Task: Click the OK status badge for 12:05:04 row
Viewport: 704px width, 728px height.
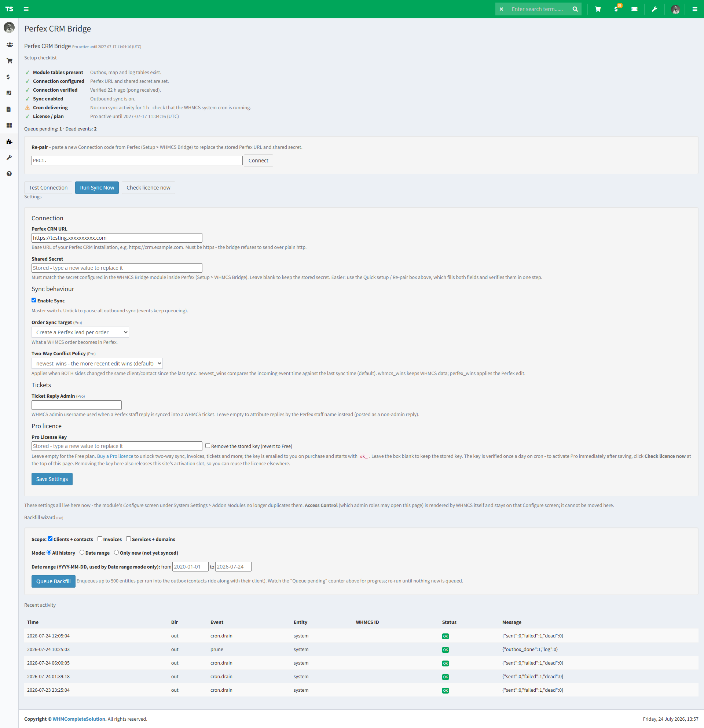Action: pos(445,636)
